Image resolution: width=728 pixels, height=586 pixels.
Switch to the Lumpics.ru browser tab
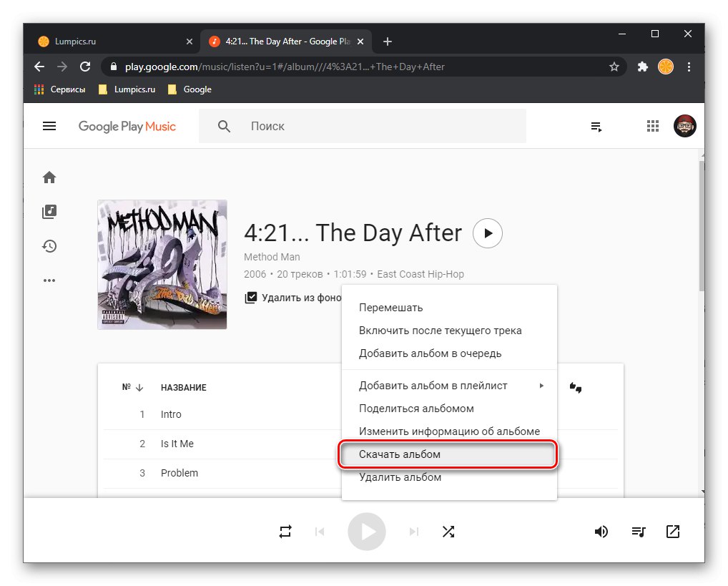click(x=112, y=41)
